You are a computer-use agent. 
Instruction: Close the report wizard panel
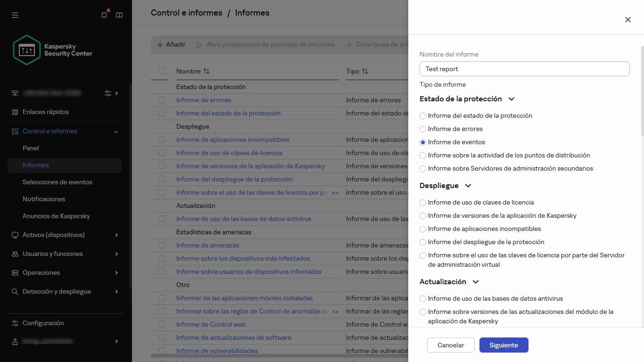click(627, 20)
